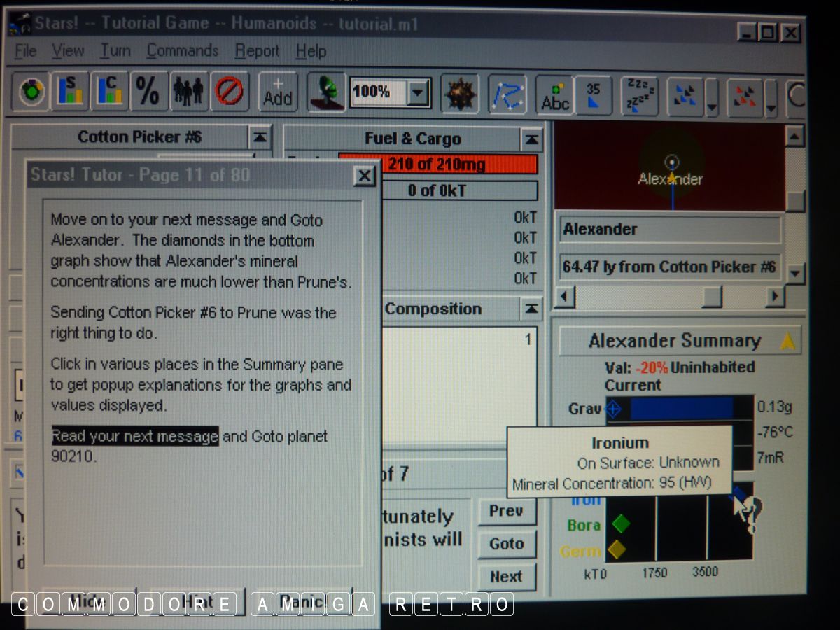Click the Next message button
840x630 pixels.
[506, 577]
